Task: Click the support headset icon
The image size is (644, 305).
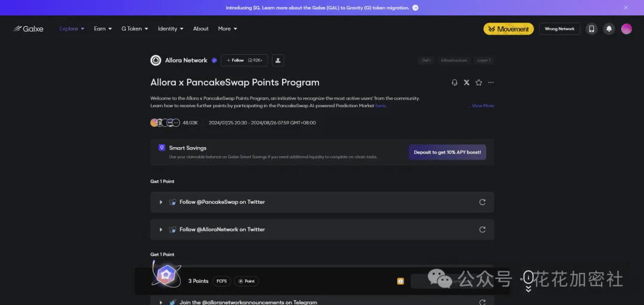Action: point(454,83)
